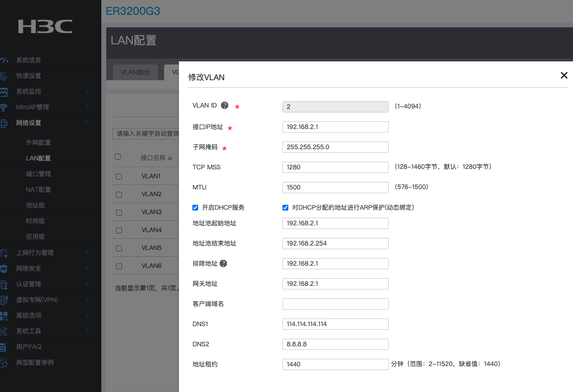573x392 pixels.
Task: Click the 排除地址 input field
Action: tap(335, 263)
